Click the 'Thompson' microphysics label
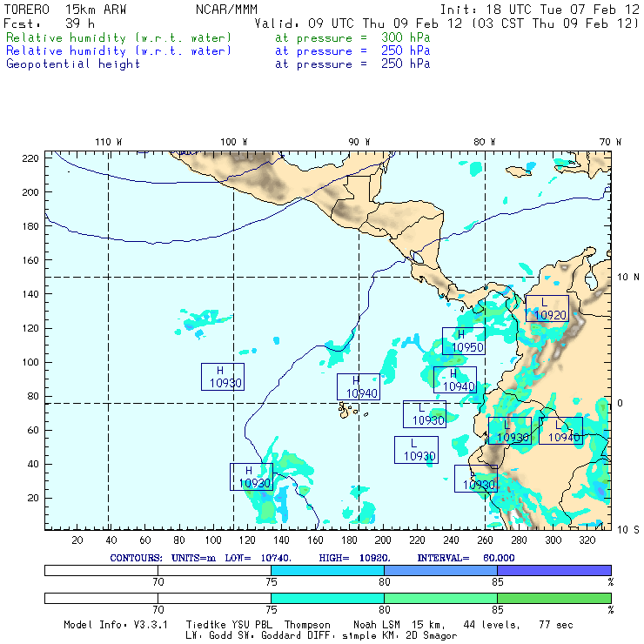Image resolution: width=644 pixels, height=644 pixels. [307, 625]
